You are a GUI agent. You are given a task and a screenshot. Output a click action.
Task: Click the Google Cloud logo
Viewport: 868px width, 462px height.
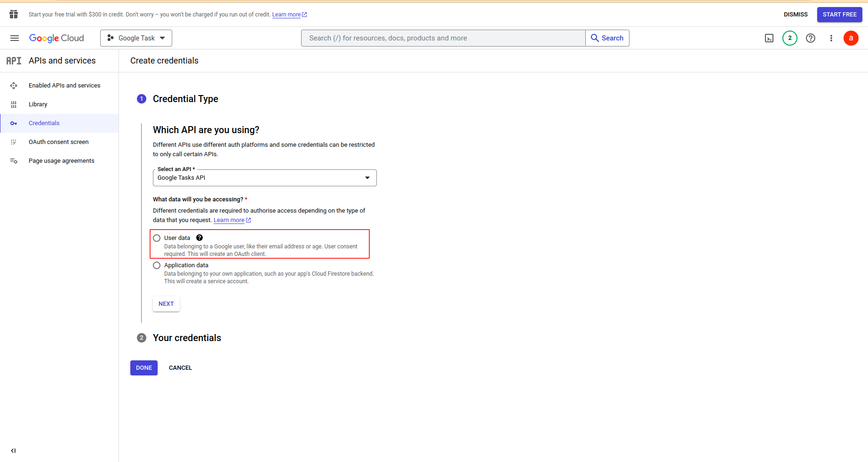[x=56, y=38]
